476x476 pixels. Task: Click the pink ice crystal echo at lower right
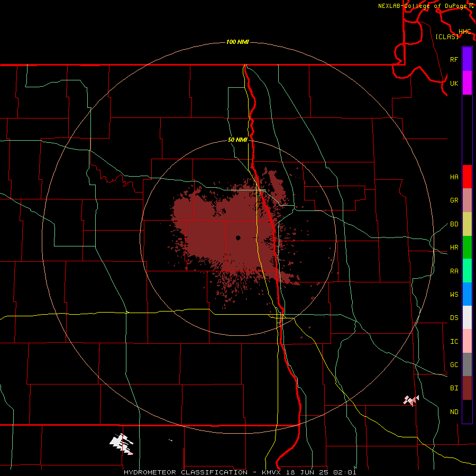pyautogui.click(x=411, y=400)
